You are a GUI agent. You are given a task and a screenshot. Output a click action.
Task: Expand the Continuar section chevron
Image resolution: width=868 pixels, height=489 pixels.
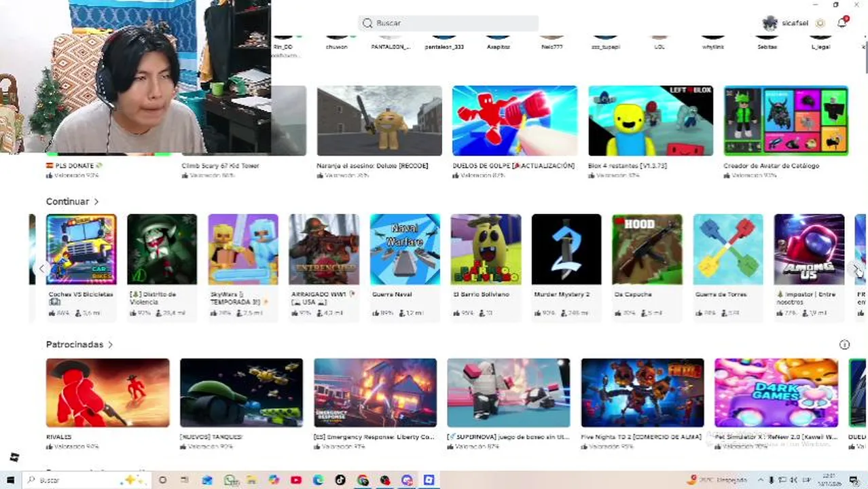(96, 202)
